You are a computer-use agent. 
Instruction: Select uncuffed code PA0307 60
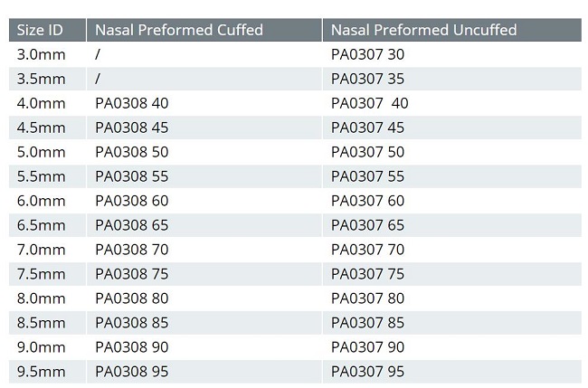[x=368, y=201]
